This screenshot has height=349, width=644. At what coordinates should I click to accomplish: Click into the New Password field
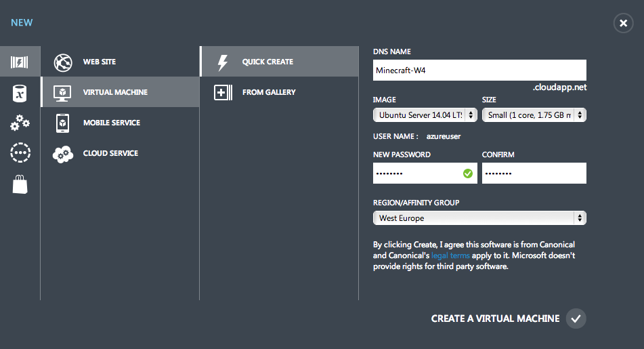tap(416, 173)
